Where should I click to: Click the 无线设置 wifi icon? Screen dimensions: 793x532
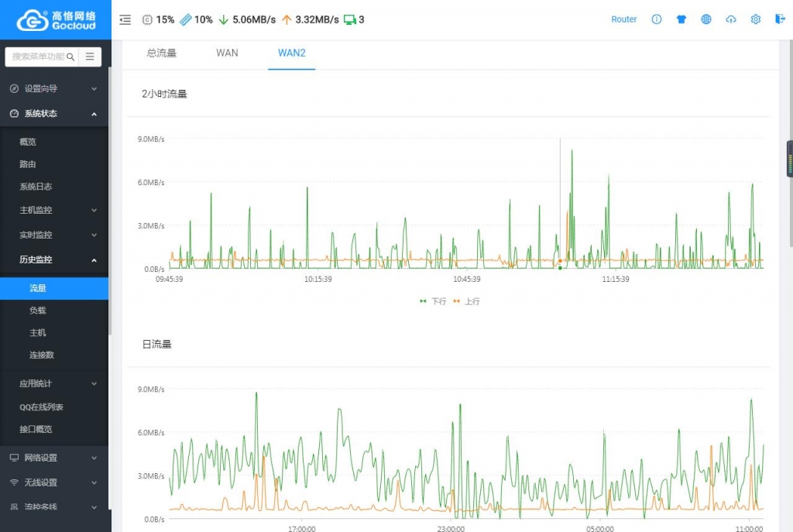(x=14, y=482)
